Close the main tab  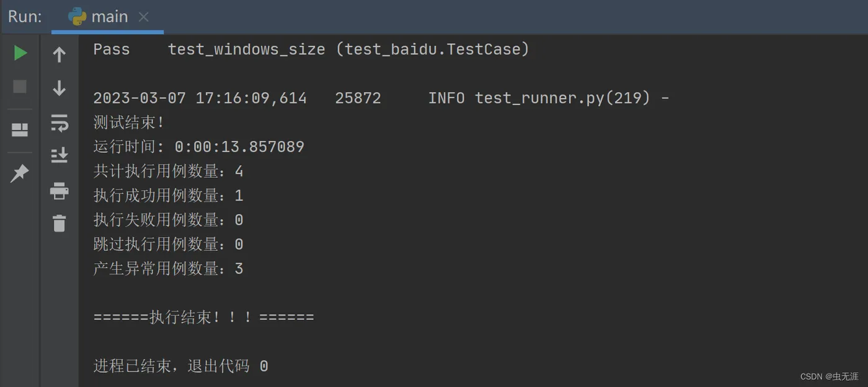click(x=144, y=17)
